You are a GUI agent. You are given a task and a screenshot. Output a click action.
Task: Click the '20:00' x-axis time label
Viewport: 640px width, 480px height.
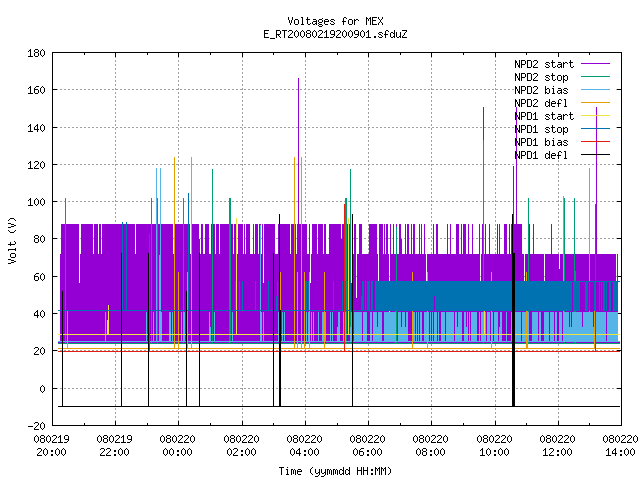pos(51,452)
